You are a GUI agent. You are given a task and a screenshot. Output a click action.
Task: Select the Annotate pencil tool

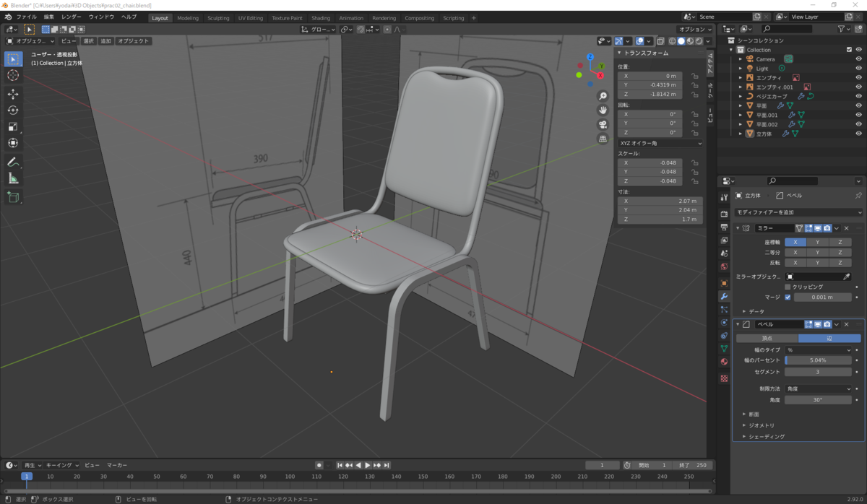[13, 162]
